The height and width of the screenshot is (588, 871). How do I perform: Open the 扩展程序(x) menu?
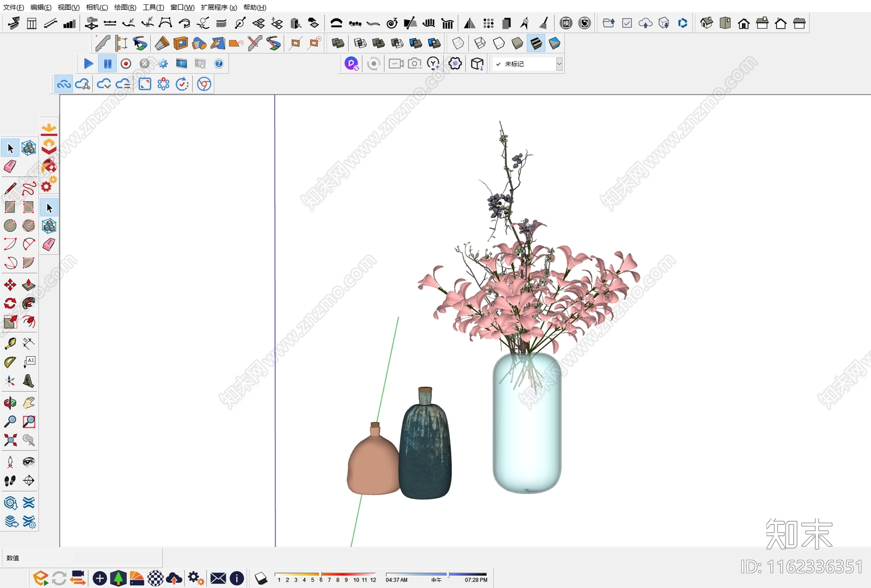219,7
